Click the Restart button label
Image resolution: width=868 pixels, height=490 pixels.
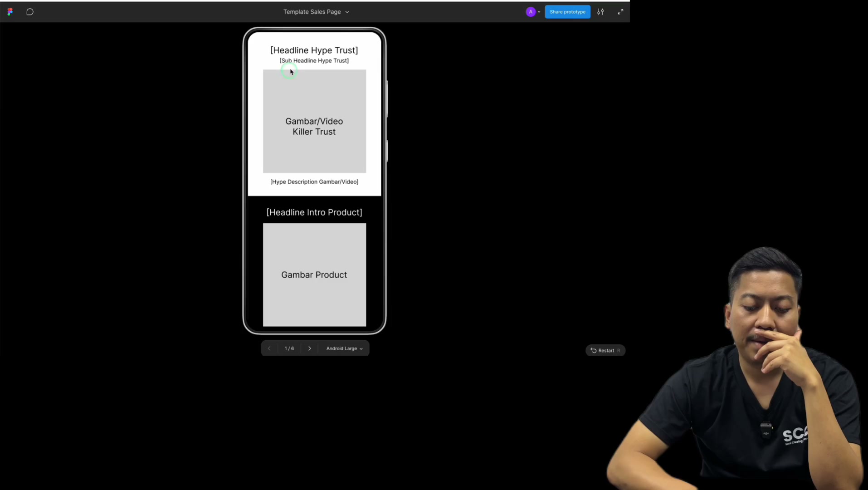tap(606, 350)
